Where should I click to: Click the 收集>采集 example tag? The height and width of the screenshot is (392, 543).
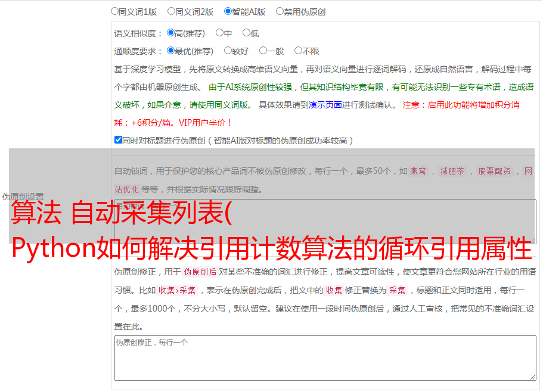coord(177,291)
